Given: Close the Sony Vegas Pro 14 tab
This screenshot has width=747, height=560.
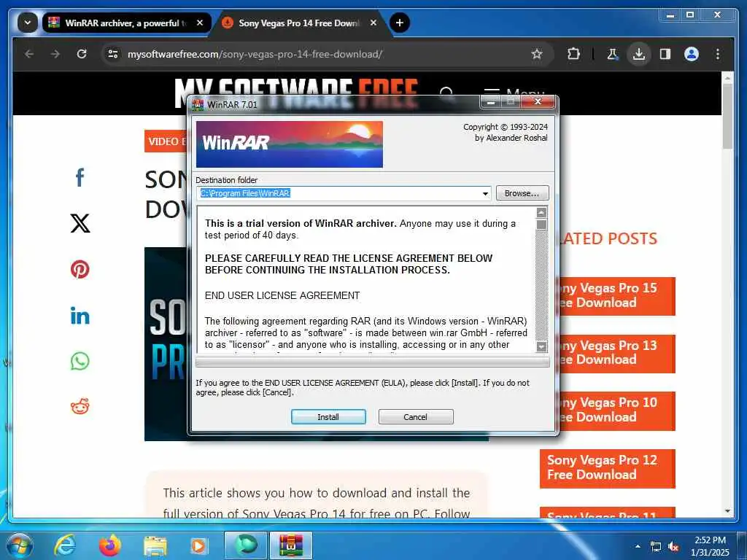Looking at the screenshot, I should (x=373, y=23).
